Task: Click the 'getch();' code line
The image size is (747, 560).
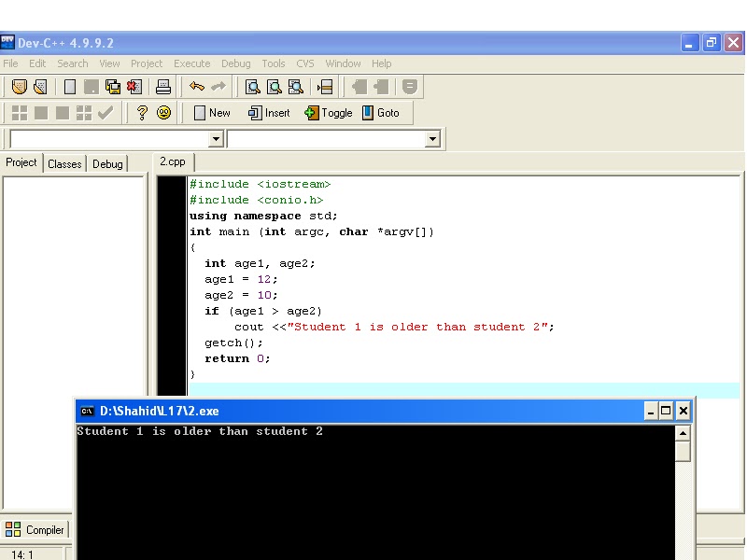Action: coord(233,343)
